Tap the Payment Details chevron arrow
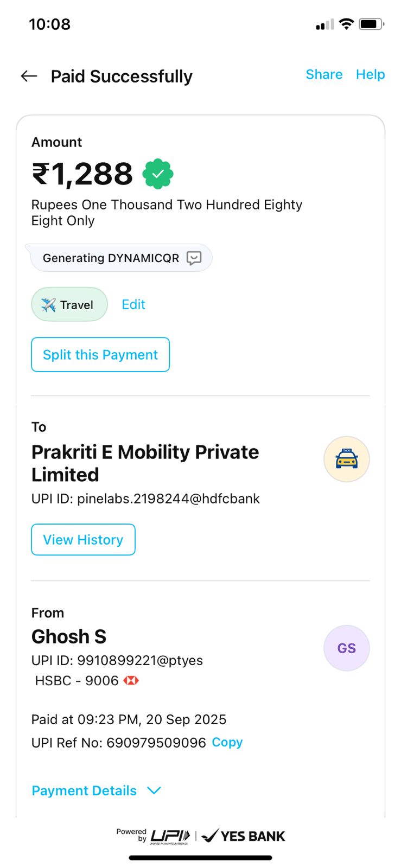The width and height of the screenshot is (401, 868). pos(154,790)
